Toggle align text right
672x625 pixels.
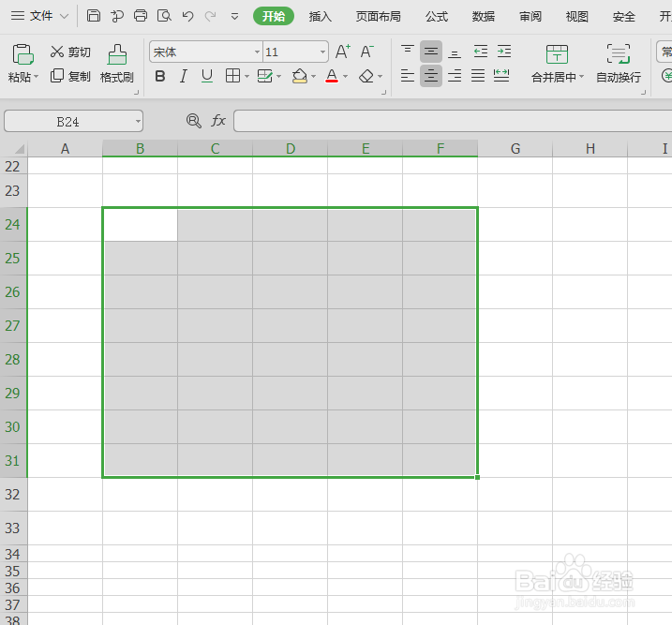tap(455, 76)
